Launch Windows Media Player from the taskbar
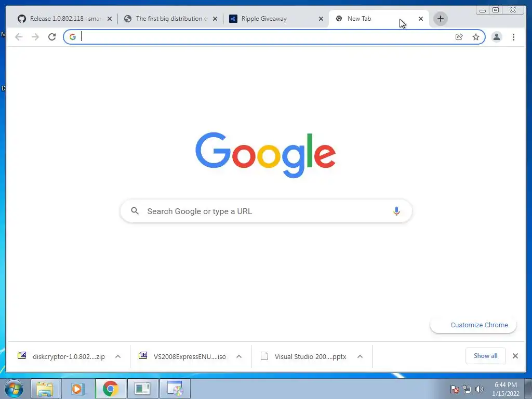The height and width of the screenshot is (399, 532). tap(77, 389)
